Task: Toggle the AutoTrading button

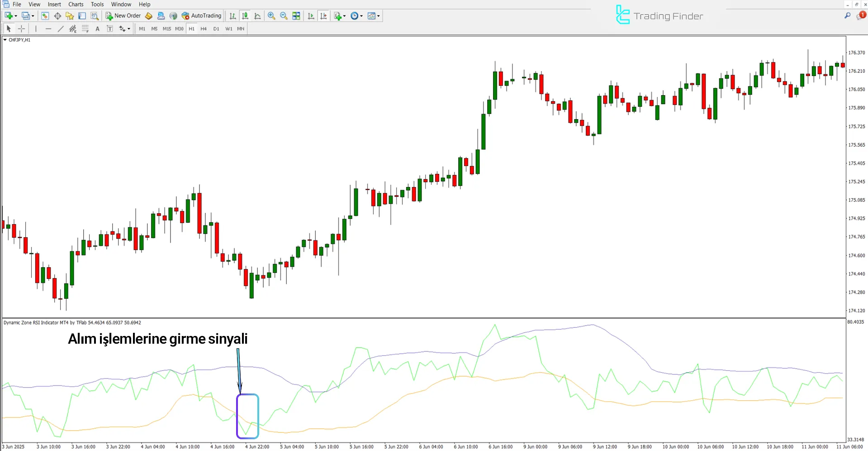Action: (202, 16)
